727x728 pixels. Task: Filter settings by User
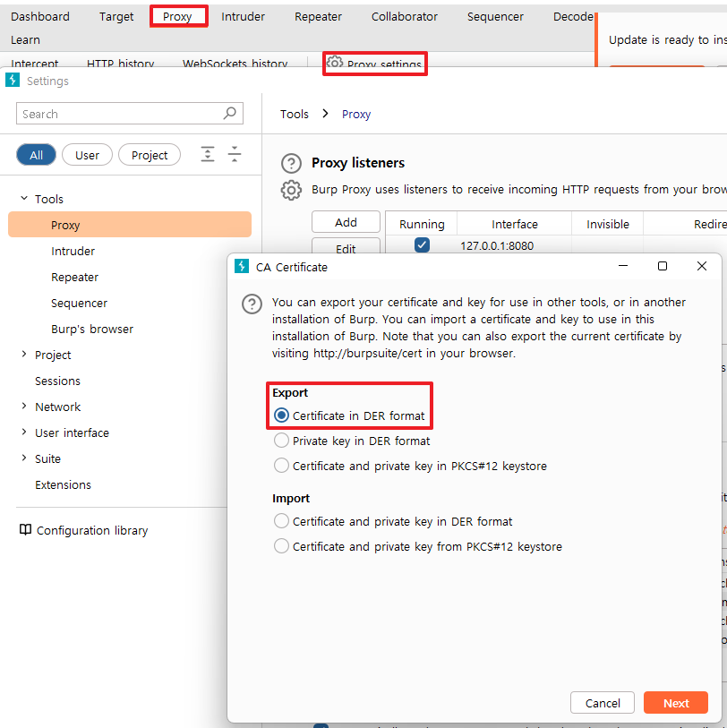tap(87, 155)
